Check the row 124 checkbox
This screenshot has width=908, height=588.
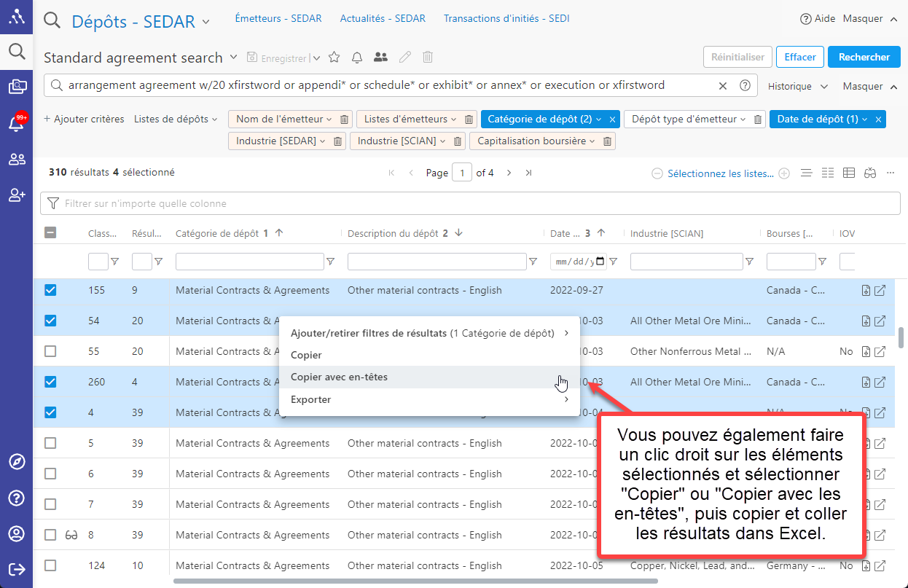[50, 565]
